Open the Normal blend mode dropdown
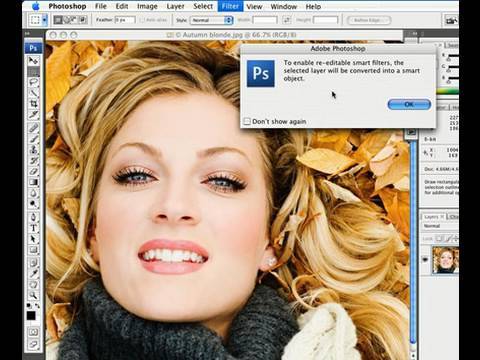Screen dimensions: 480x360 coord(440,226)
